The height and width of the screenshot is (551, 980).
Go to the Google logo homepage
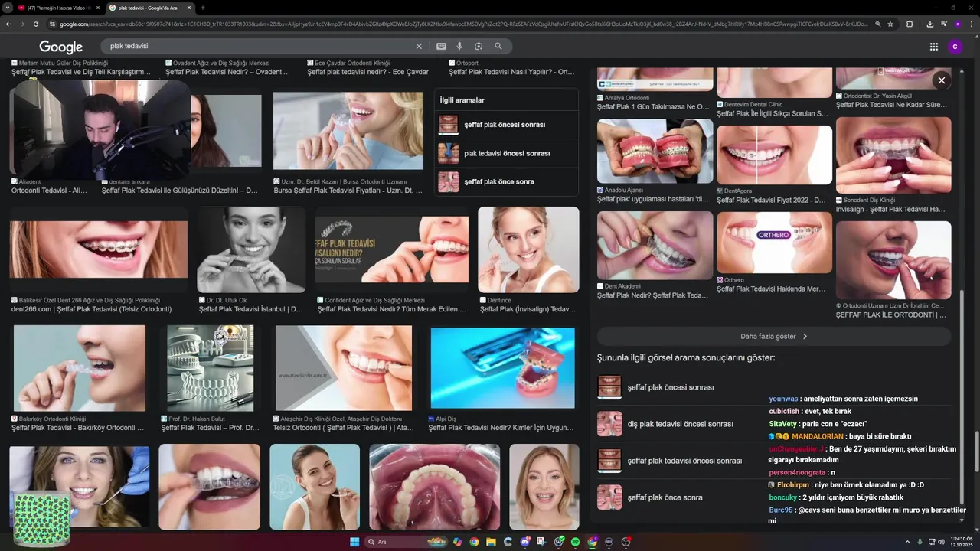(x=61, y=47)
